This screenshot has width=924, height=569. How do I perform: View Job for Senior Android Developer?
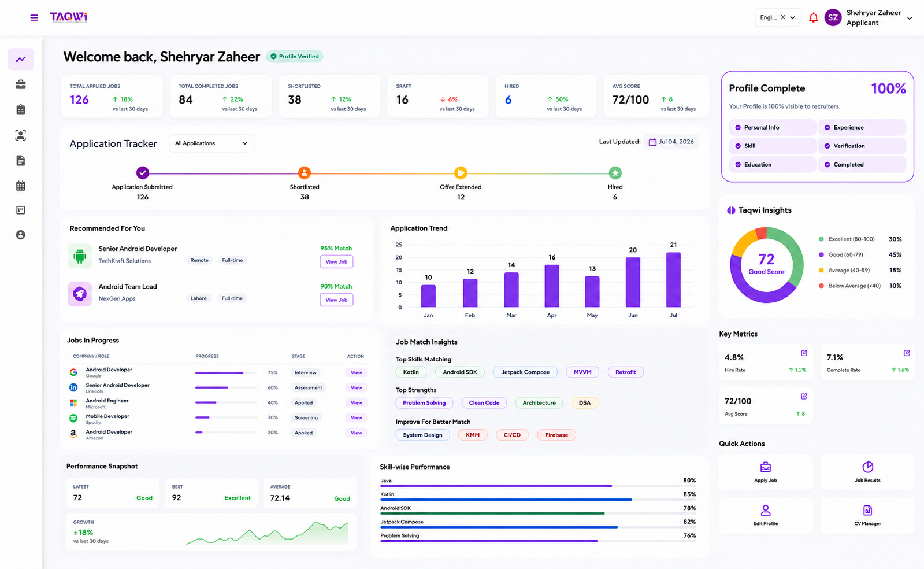[336, 262]
